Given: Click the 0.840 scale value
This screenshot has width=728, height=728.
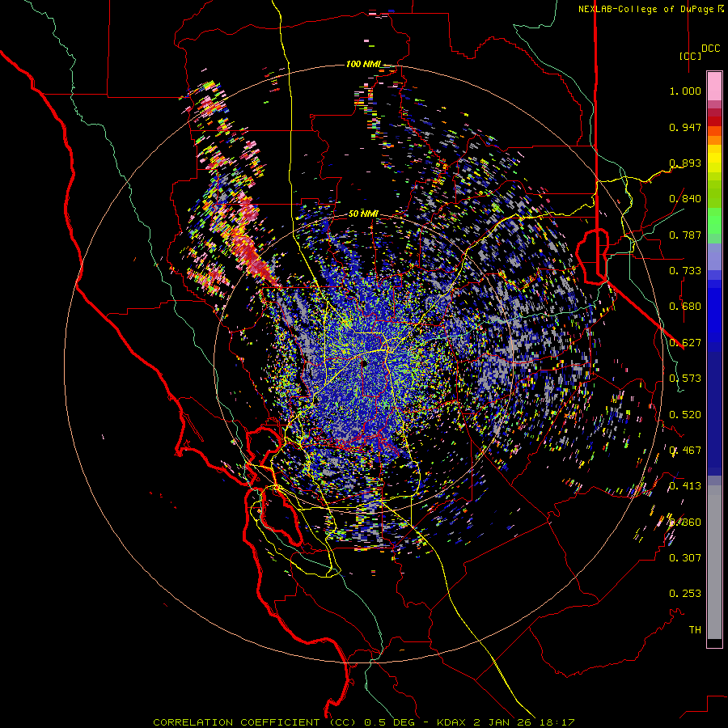Looking at the screenshot, I should click(x=685, y=199).
